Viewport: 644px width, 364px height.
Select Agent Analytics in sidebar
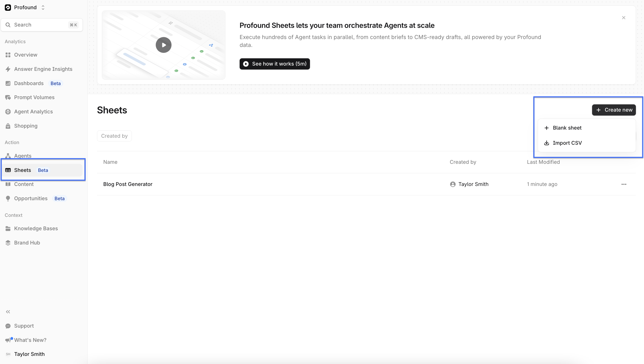34,112
